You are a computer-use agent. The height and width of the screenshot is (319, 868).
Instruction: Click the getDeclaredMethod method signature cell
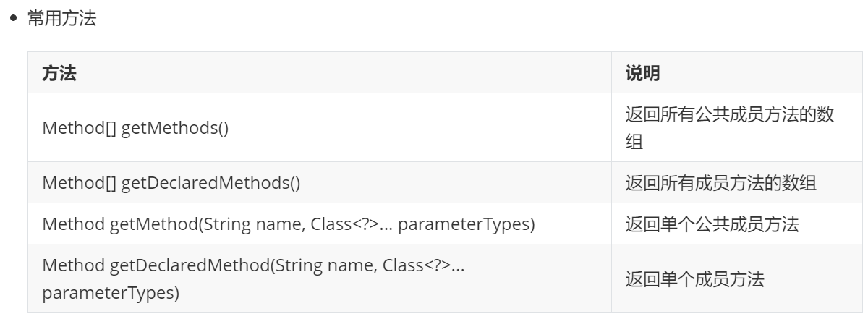click(320, 278)
